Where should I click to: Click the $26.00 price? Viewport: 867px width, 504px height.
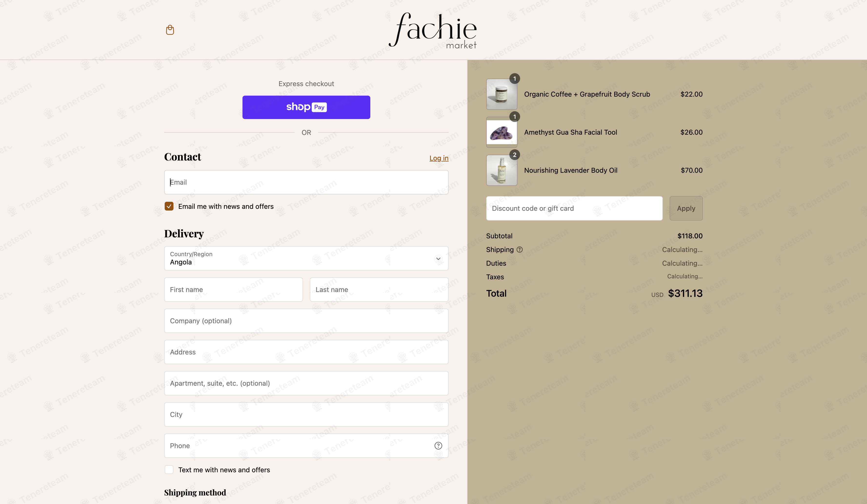pos(691,132)
